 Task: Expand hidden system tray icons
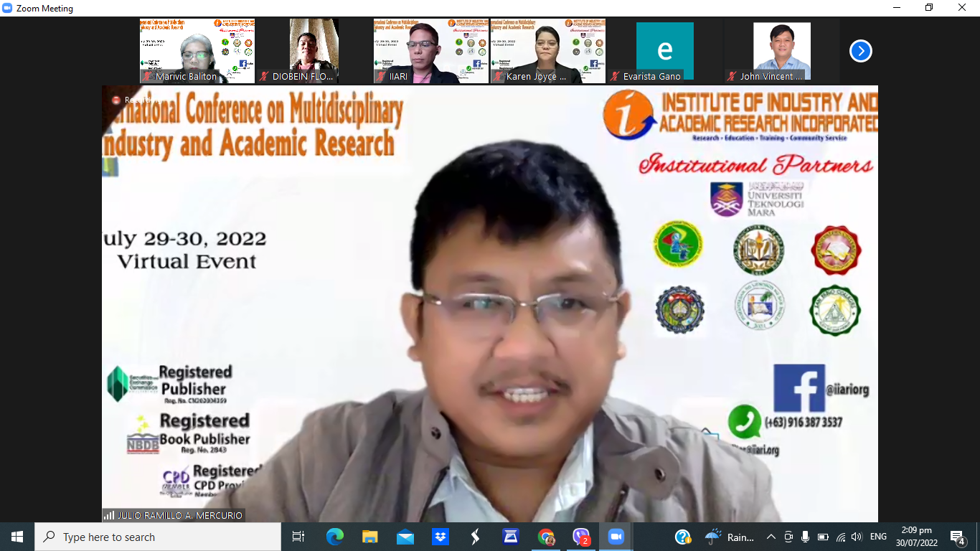[x=771, y=537]
